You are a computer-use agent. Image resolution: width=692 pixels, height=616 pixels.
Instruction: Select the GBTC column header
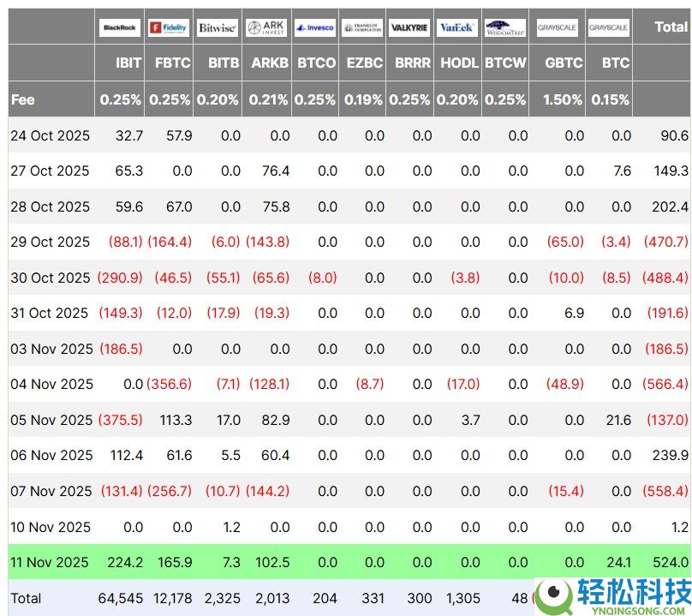pyautogui.click(x=564, y=63)
